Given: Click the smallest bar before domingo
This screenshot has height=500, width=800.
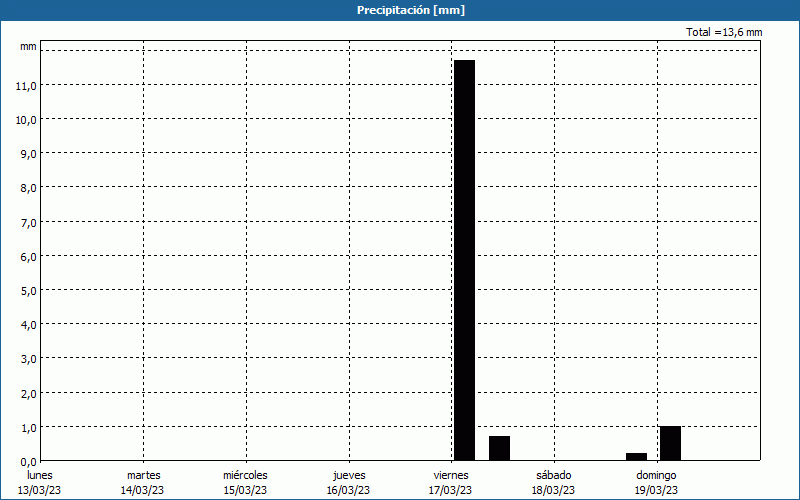Looking at the screenshot, I should pyautogui.click(x=637, y=457).
